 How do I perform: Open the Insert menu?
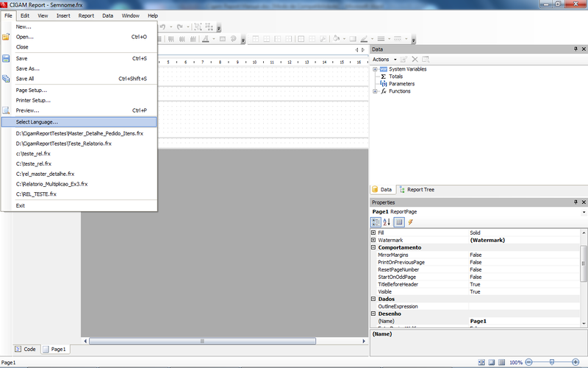tap(63, 15)
